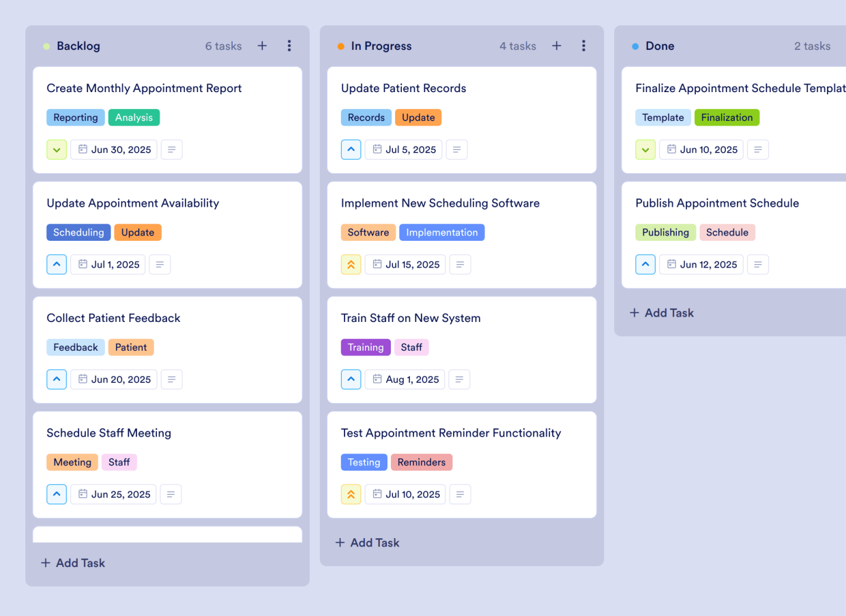Click the plus icon on the In Progress column
Viewport: 846px width, 616px height.
tap(556, 46)
